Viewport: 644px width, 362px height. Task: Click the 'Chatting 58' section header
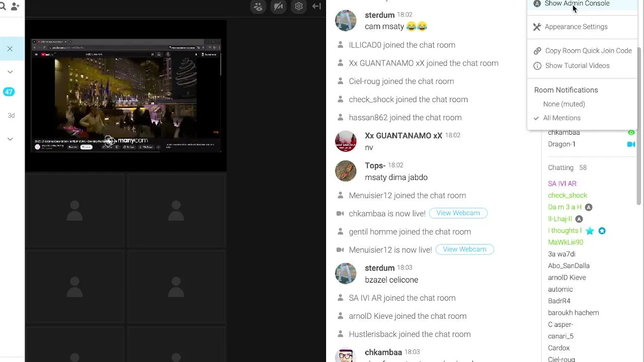click(567, 167)
